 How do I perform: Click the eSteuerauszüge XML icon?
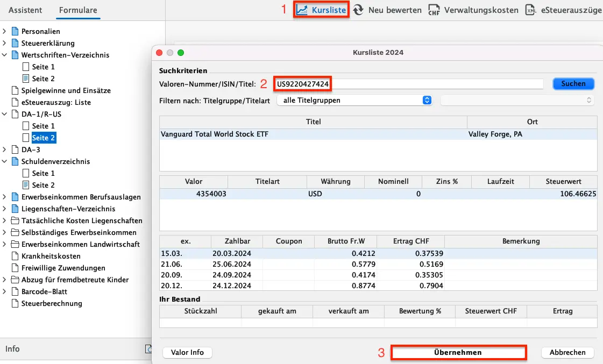pyautogui.click(x=531, y=10)
